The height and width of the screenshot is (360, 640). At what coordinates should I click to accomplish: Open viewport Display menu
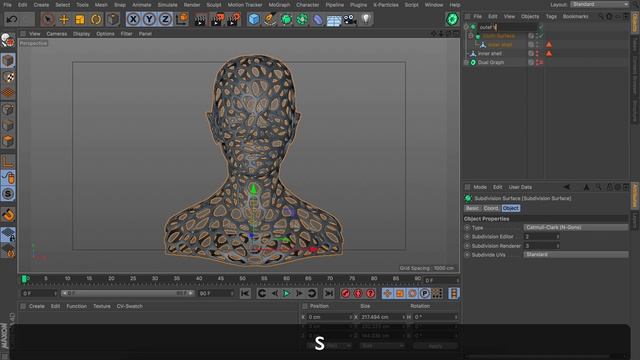[81, 34]
